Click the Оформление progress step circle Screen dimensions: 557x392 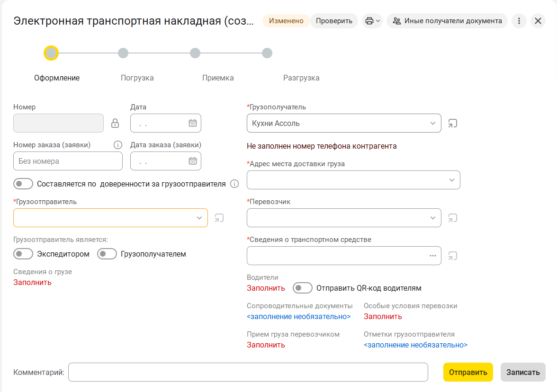pyautogui.click(x=51, y=53)
